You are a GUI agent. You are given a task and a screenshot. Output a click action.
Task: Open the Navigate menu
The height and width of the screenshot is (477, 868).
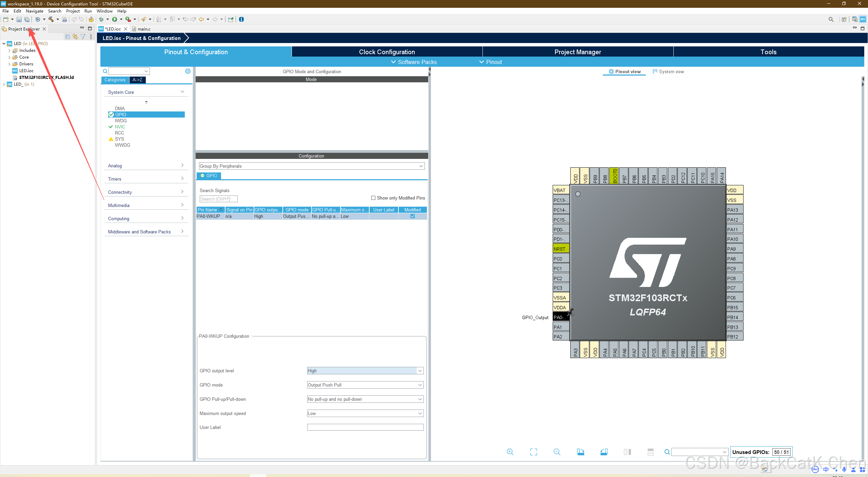pos(35,11)
